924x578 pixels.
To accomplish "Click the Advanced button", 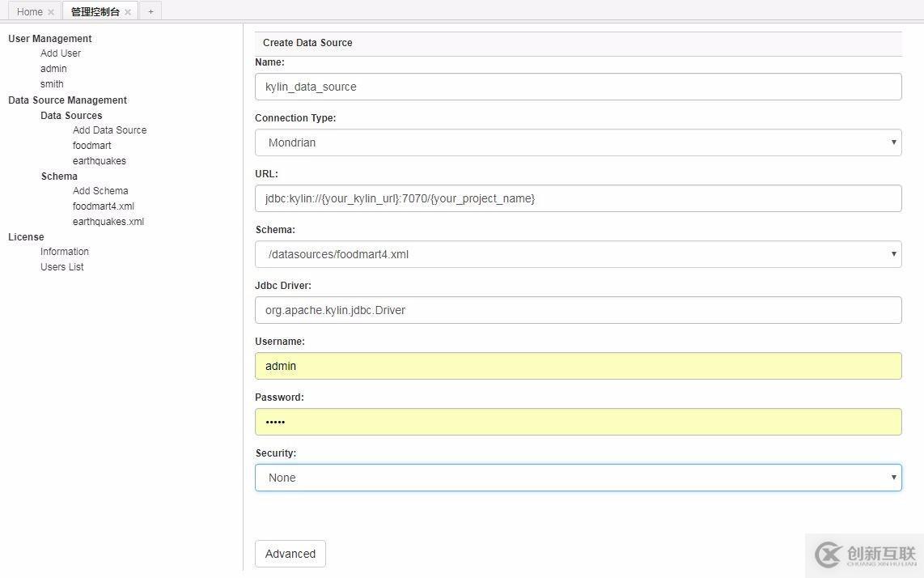I will pos(290,554).
